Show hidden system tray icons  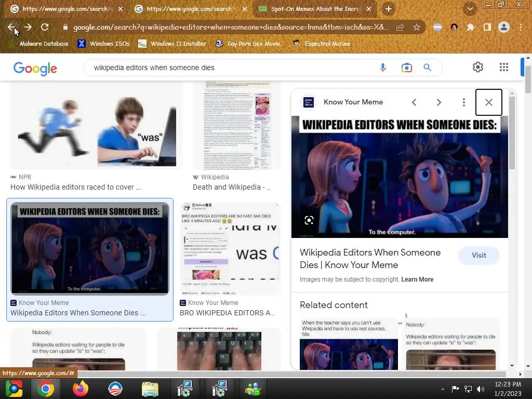pos(443,389)
